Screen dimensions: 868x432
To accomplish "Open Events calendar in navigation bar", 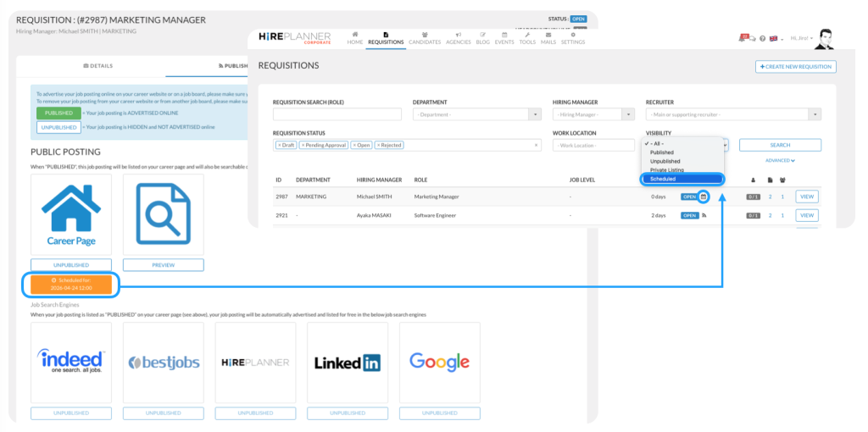I will [x=504, y=37].
